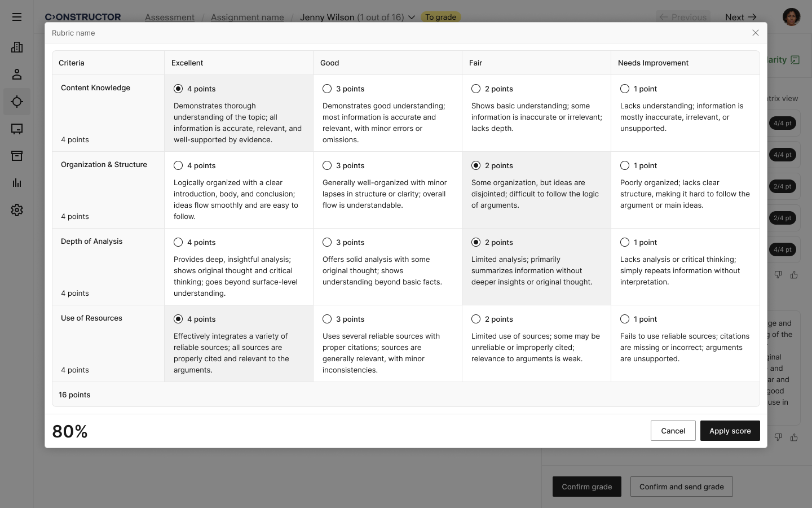Screen dimensions: 812x508
Task: Click the buildings icon in sidebar
Action: pos(17,47)
